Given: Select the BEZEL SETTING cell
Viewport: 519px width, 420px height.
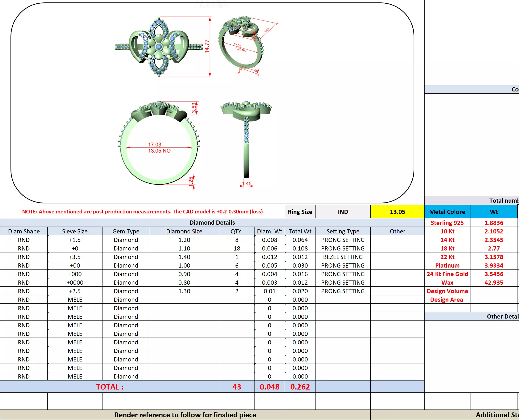Looking at the screenshot, I should pyautogui.click(x=343, y=257).
